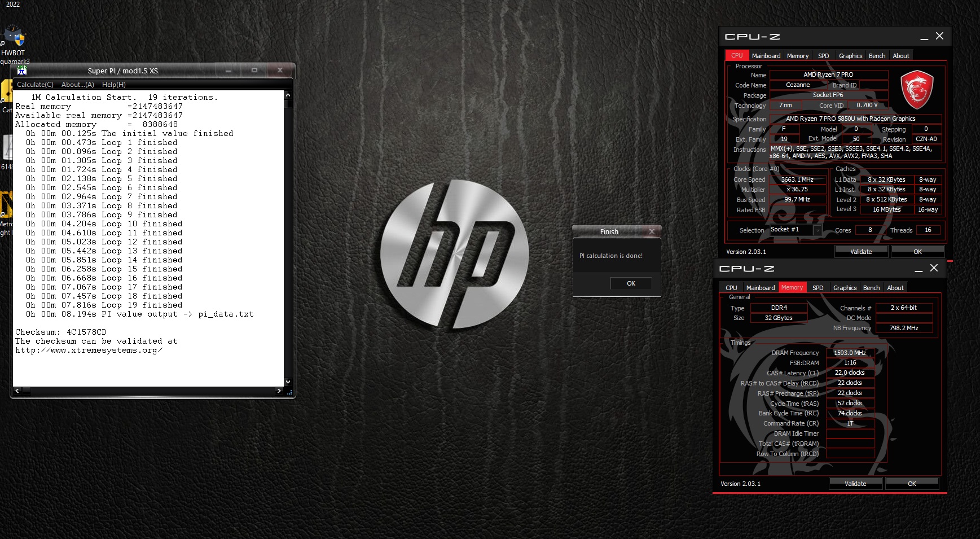Click Super PI vertical scrollbar up arrow
The image size is (980, 539).
pos(288,95)
